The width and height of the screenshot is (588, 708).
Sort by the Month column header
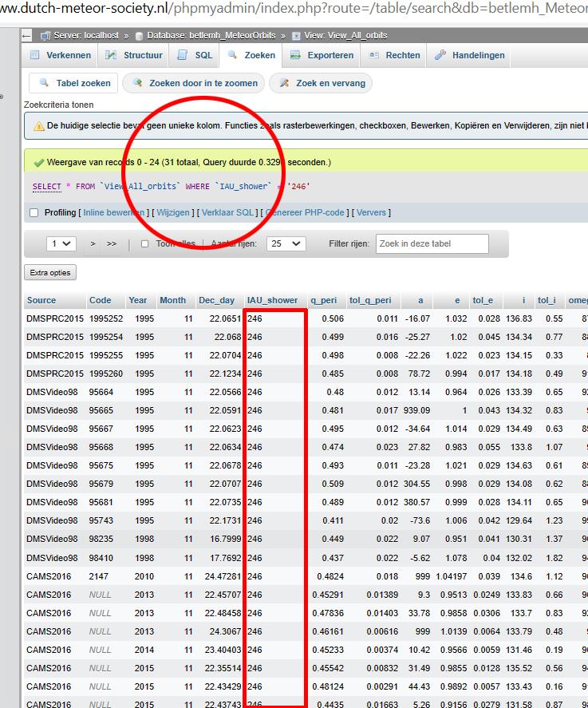(173, 300)
